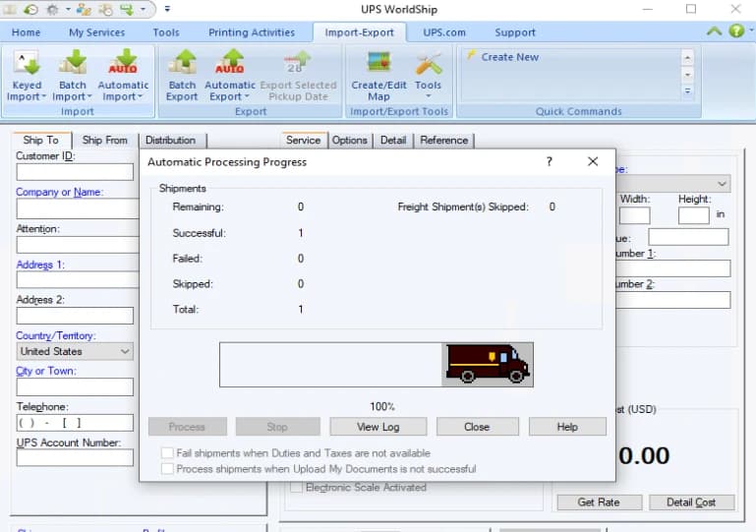Click the 100% progress bar with truck
This screenshot has width=756, height=532.
(377, 365)
